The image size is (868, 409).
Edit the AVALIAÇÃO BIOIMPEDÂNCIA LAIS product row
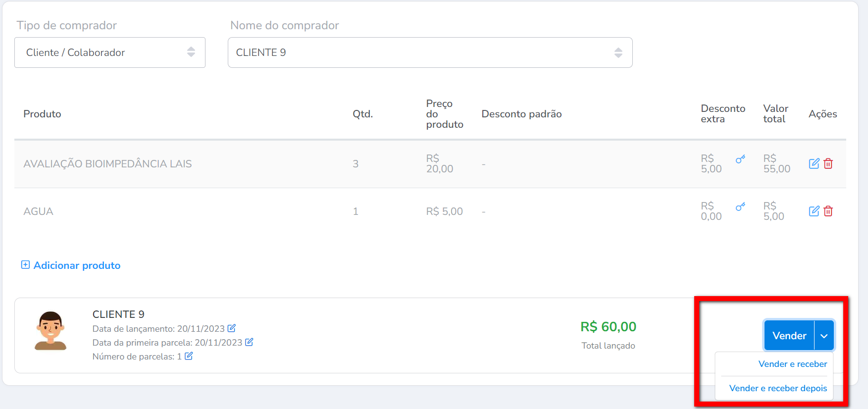click(x=814, y=163)
